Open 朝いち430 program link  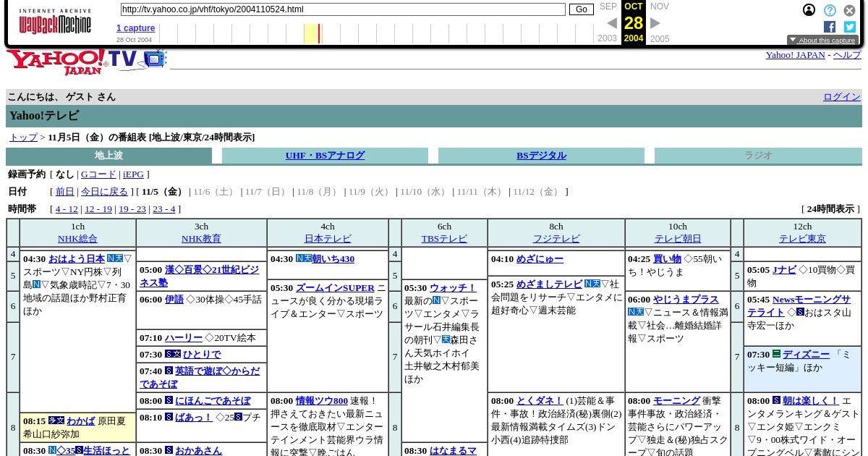pos(333,259)
